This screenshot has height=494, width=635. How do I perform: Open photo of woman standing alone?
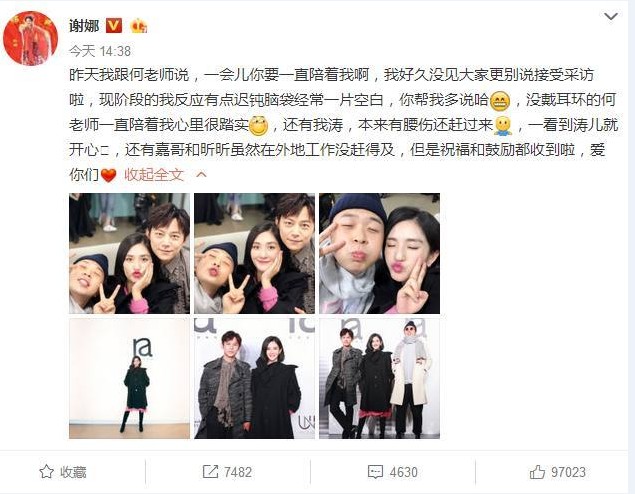point(129,378)
